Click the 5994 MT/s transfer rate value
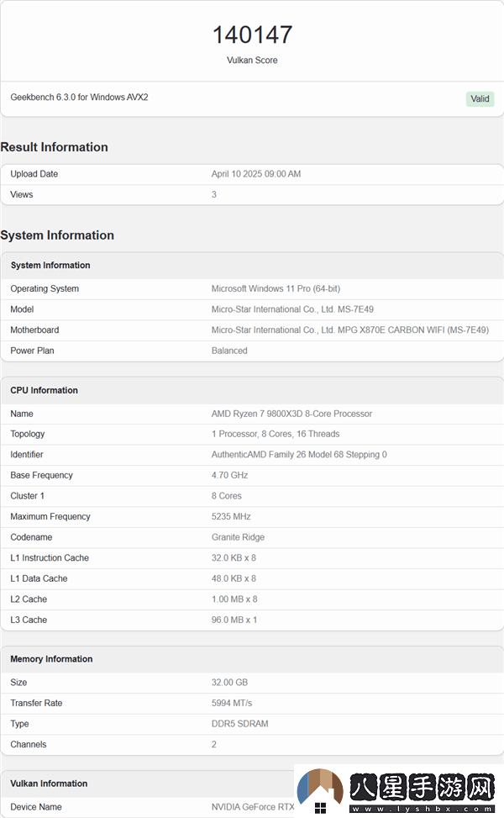504x818 pixels. (x=231, y=703)
